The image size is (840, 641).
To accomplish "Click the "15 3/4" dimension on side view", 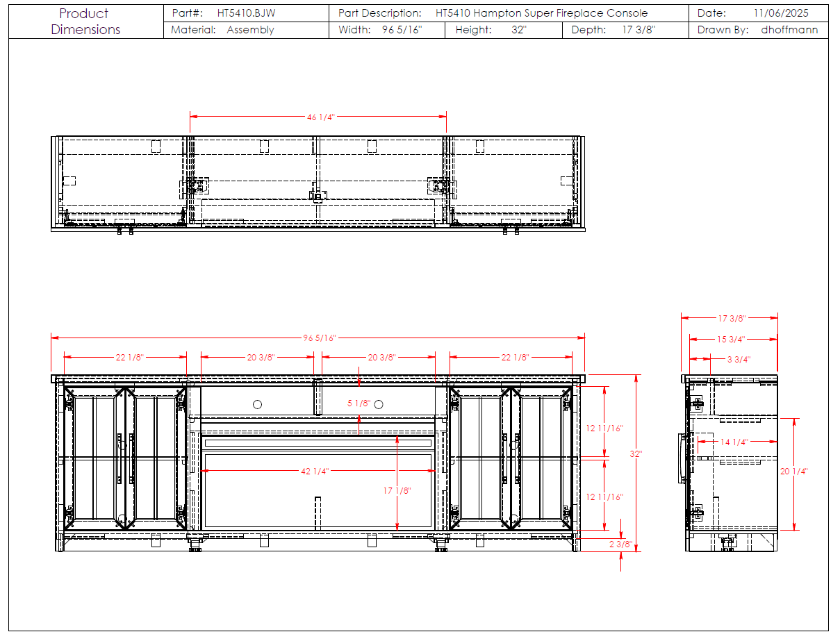I will point(731,340).
